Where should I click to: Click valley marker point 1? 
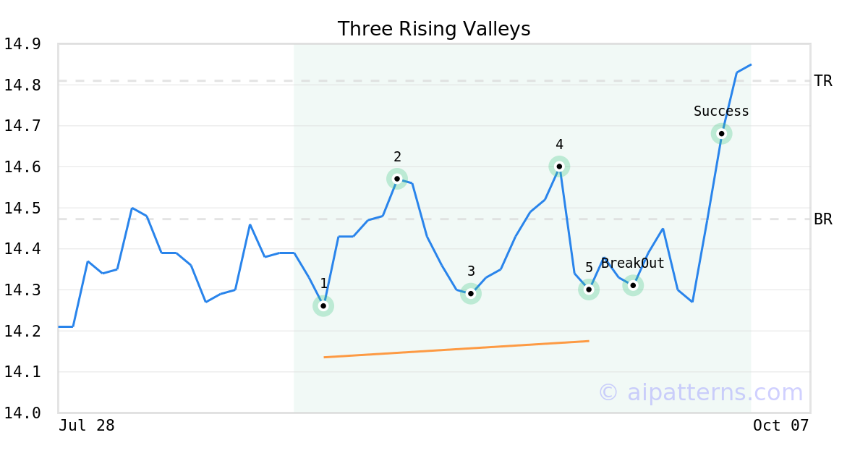click(x=323, y=306)
